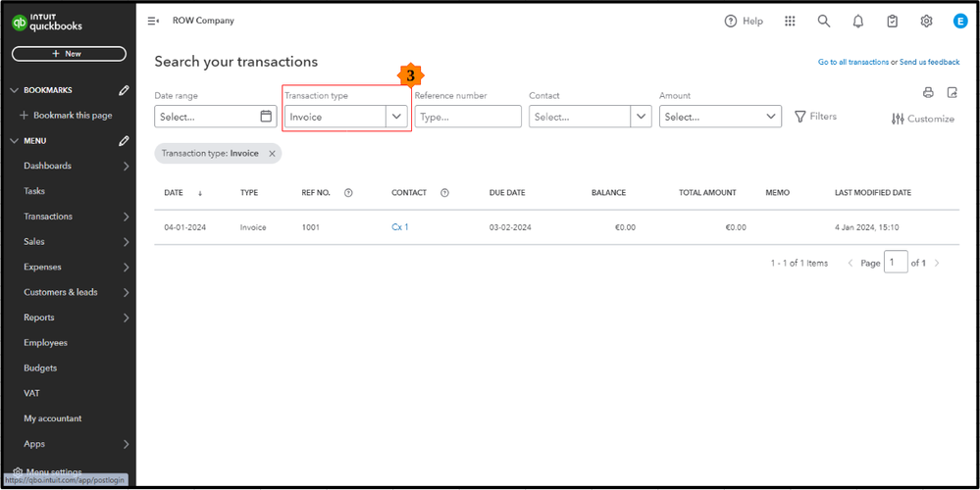Open the apps grid icon
This screenshot has width=980, height=490.
click(x=790, y=22)
